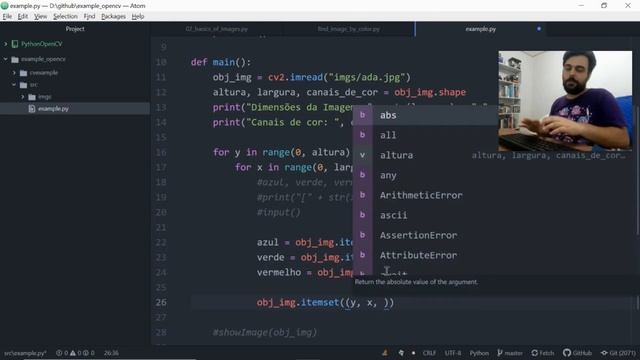
Task: Switch the master git branch
Action: [x=510, y=353]
